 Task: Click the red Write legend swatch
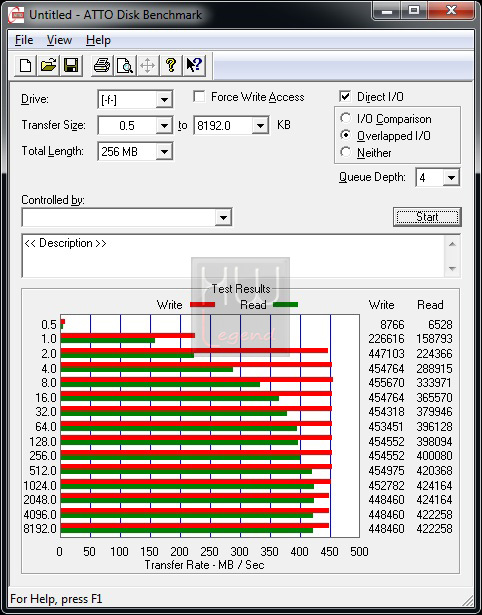[x=202, y=305]
